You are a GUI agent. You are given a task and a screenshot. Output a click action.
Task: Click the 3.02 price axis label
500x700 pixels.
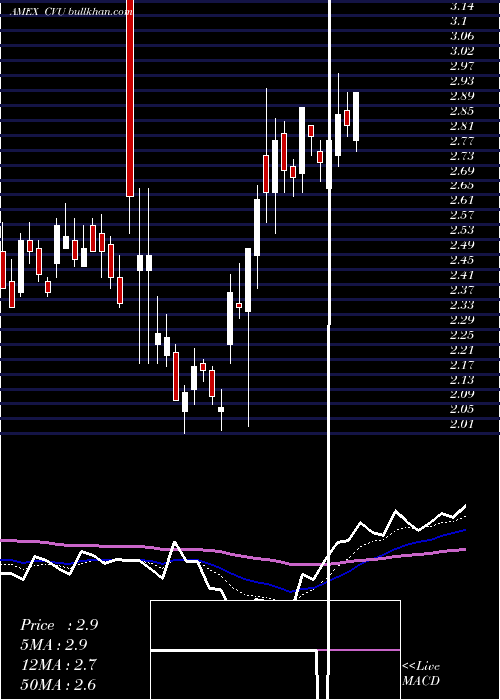(462, 51)
